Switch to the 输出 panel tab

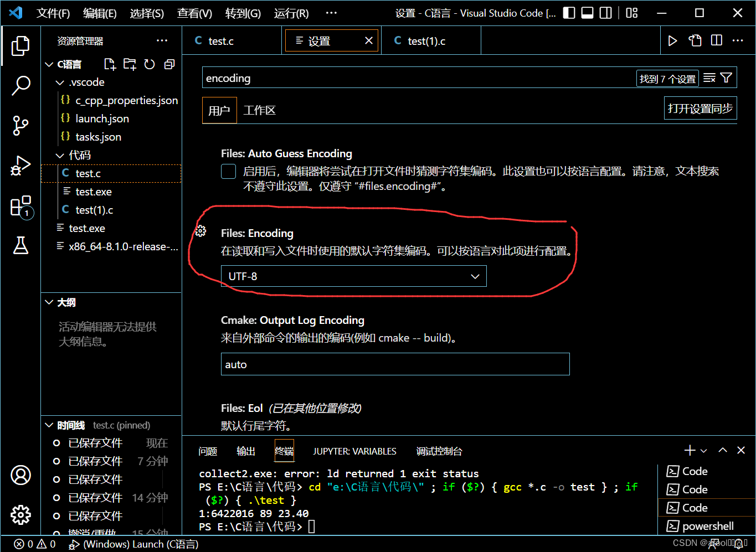(x=246, y=451)
